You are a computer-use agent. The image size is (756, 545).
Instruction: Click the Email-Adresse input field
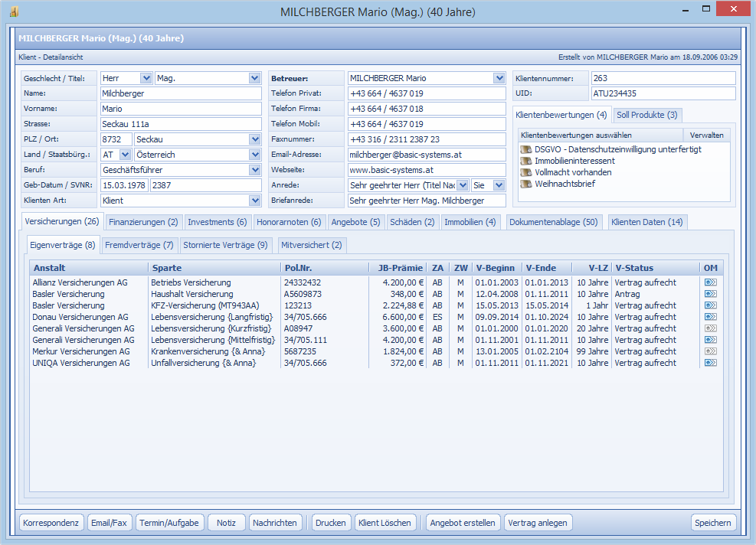pos(427,155)
